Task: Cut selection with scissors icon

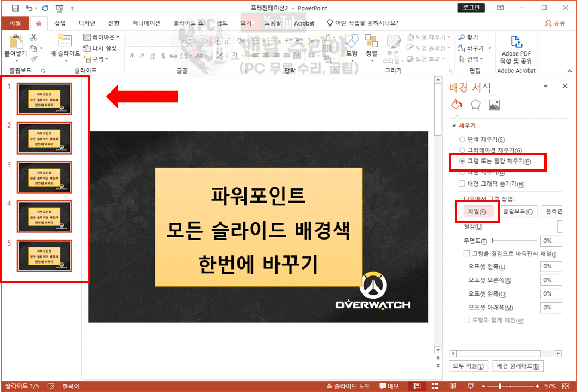Action: 34,37
